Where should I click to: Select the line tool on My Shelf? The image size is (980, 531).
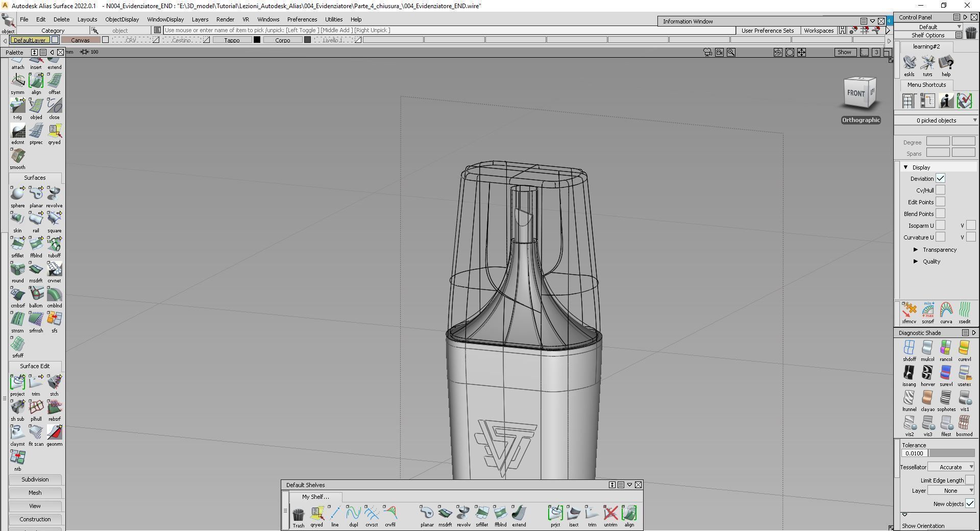point(335,513)
